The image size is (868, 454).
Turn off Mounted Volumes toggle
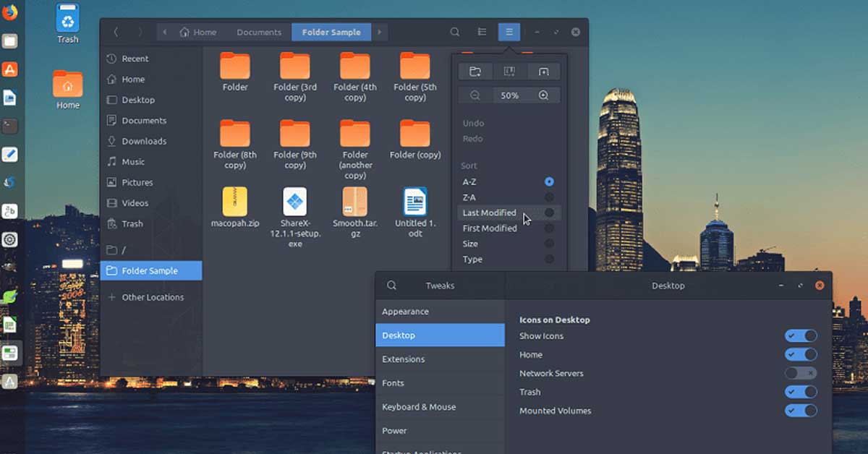click(x=801, y=411)
